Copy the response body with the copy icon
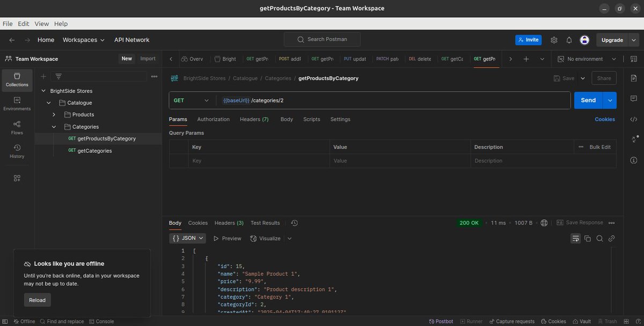Viewport: 644px width, 326px height. click(x=588, y=239)
